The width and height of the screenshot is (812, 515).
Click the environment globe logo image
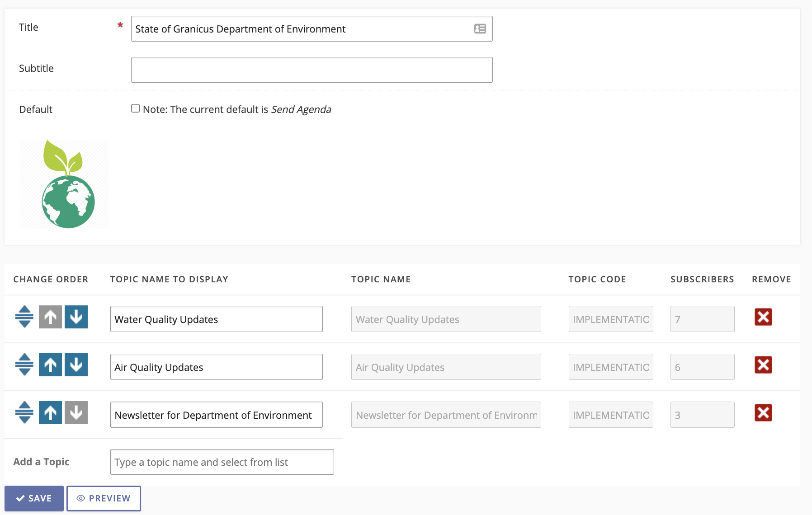[64, 183]
